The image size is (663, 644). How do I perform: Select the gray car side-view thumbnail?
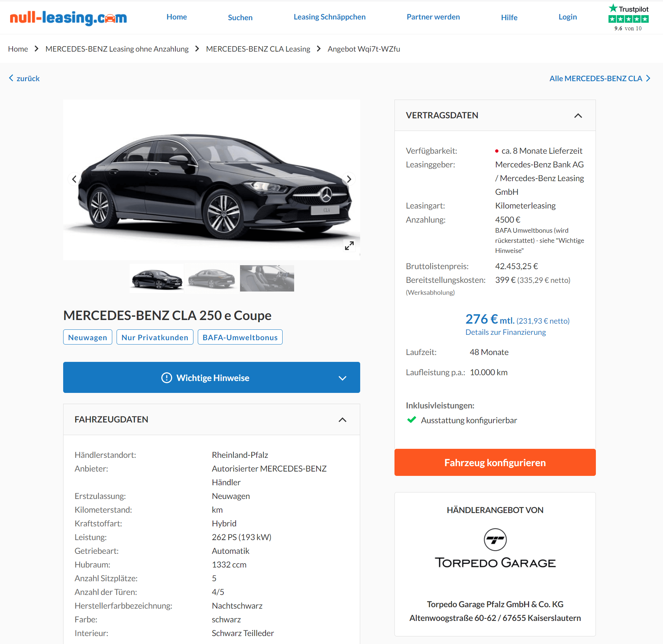coord(212,278)
